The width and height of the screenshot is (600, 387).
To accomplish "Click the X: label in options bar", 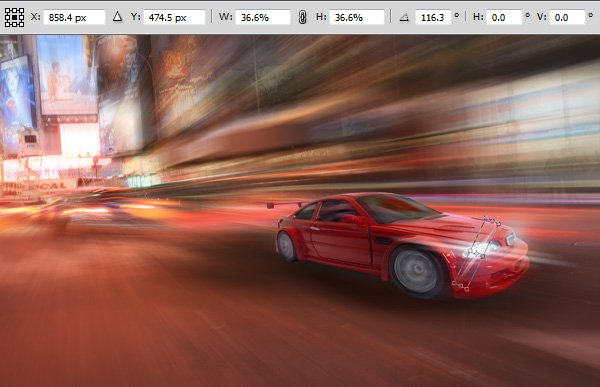I will pyautogui.click(x=35, y=17).
